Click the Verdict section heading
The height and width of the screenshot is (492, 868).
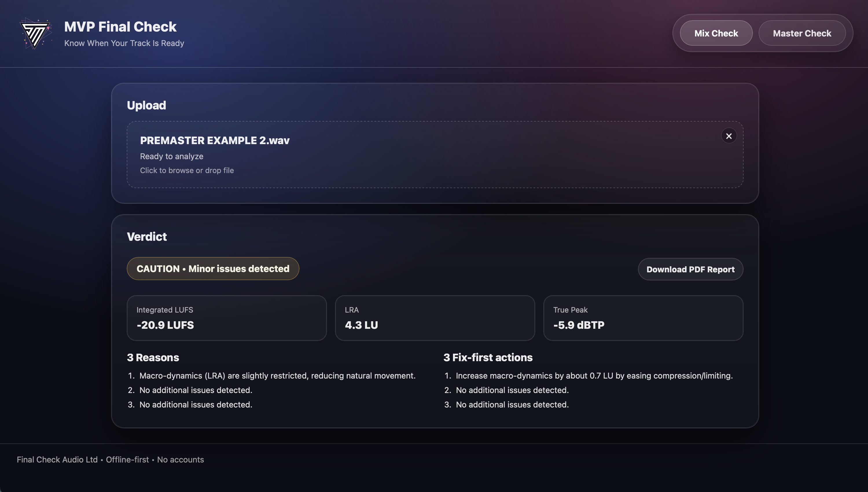pos(147,236)
